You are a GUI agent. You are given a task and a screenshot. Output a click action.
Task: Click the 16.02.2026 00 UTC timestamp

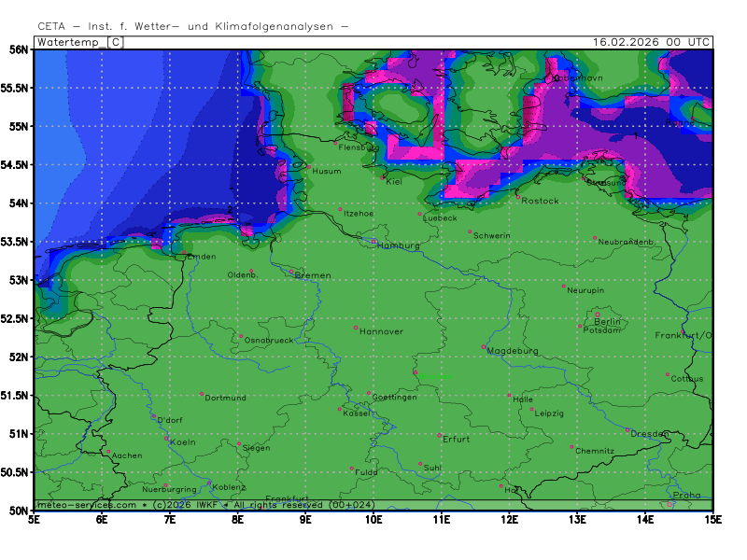click(x=652, y=42)
